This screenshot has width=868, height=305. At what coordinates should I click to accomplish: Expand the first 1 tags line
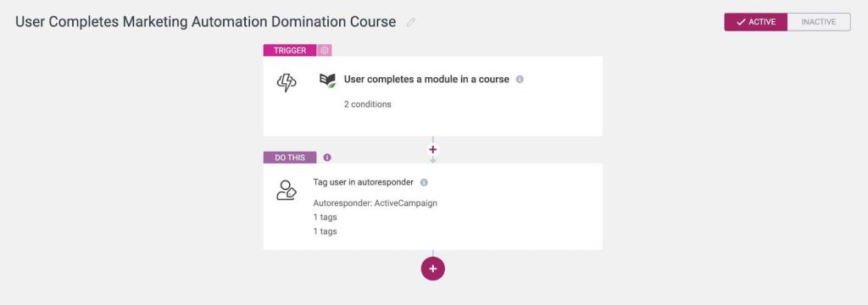point(325,217)
